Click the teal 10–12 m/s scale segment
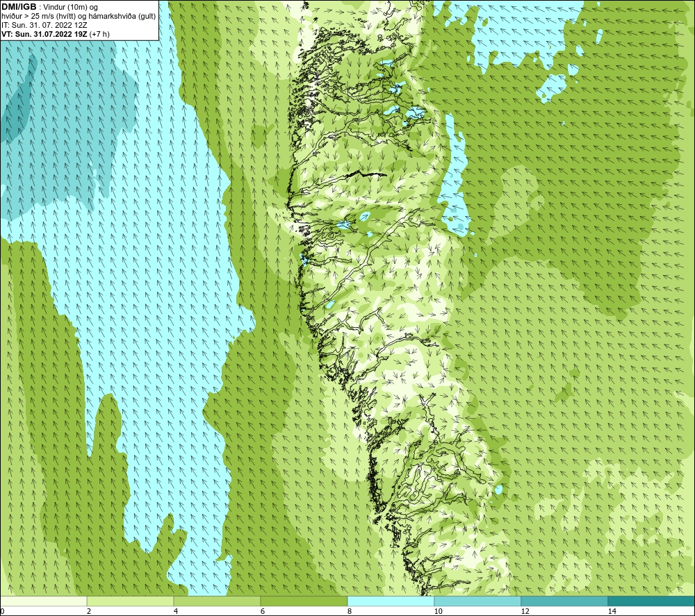695x616 pixels. point(478,601)
